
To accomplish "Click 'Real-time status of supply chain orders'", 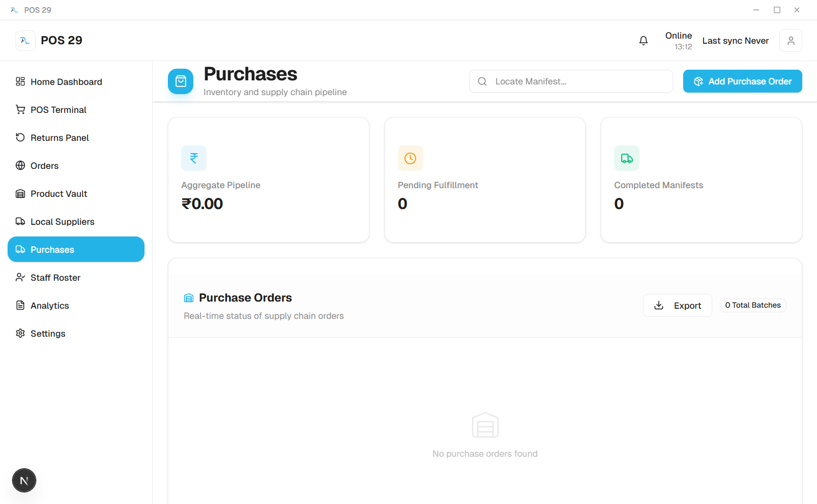I will [x=264, y=316].
